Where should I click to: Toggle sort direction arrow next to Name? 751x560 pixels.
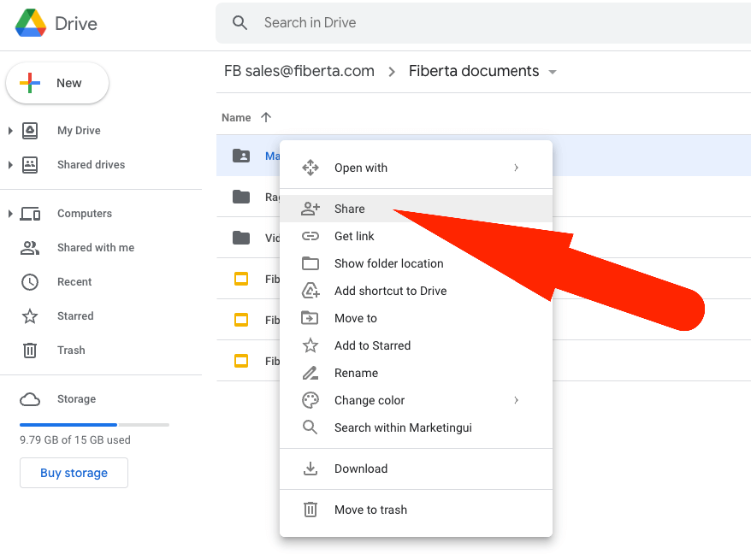click(x=266, y=117)
